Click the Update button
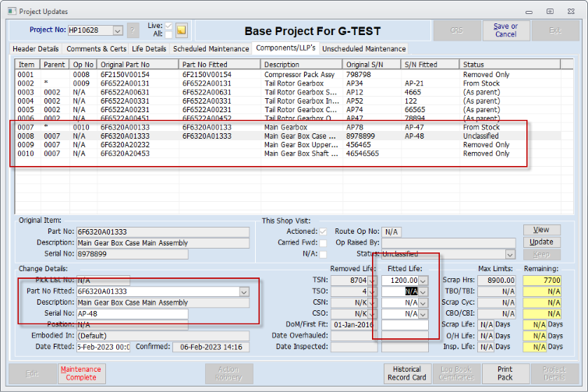This screenshot has height=392, width=588. (541, 242)
